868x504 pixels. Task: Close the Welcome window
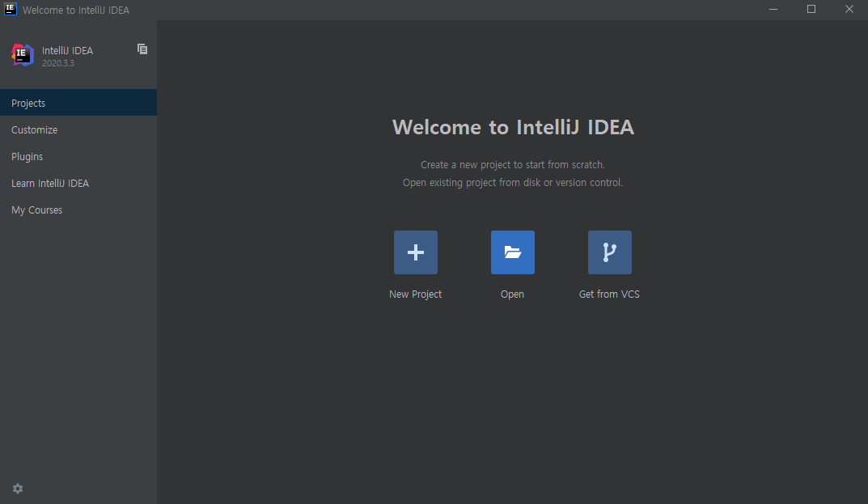coord(849,10)
